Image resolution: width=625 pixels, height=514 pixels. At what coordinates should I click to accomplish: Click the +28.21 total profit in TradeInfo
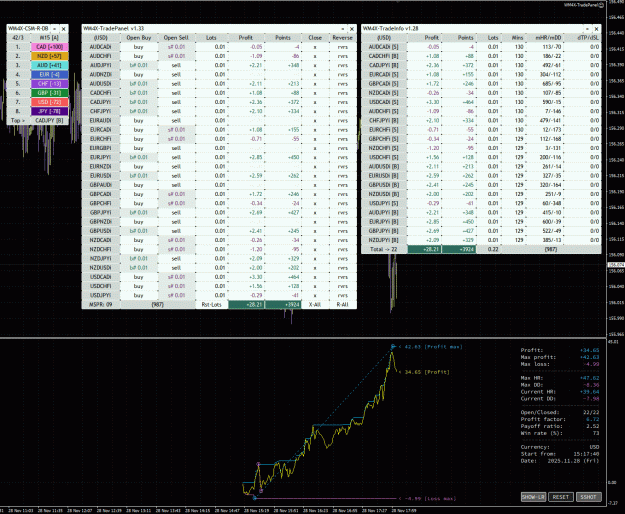pyautogui.click(x=424, y=249)
